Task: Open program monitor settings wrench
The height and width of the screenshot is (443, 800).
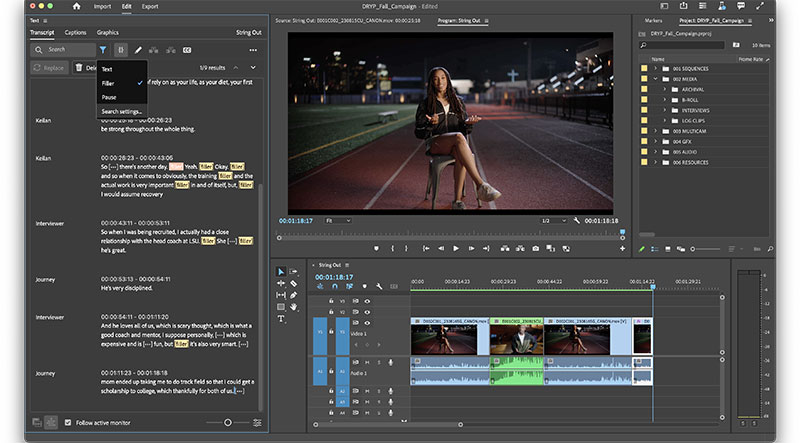Action: point(577,220)
